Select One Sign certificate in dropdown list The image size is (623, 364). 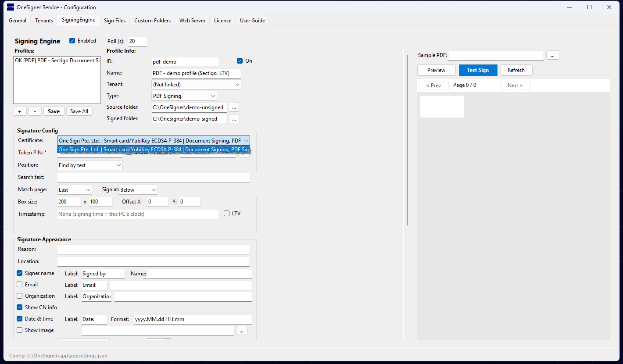pos(154,150)
